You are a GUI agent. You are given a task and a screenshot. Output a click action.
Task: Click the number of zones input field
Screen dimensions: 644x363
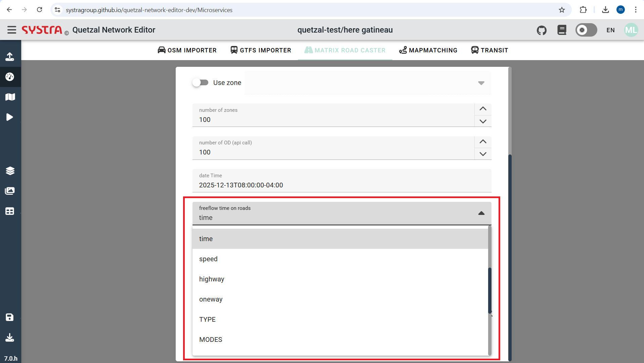(333, 115)
